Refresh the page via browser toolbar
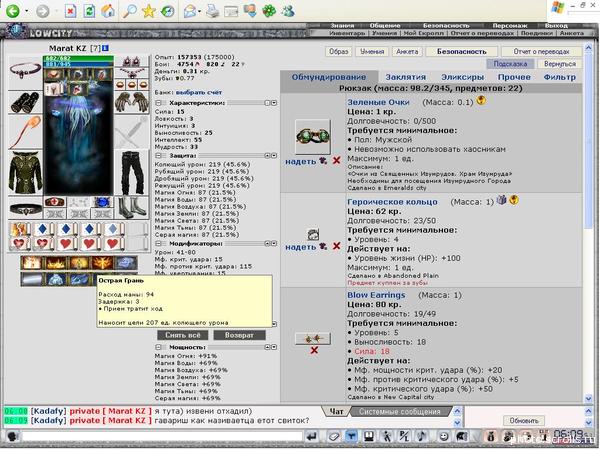This screenshot has width=600, height=450. pyautogui.click(x=89, y=11)
